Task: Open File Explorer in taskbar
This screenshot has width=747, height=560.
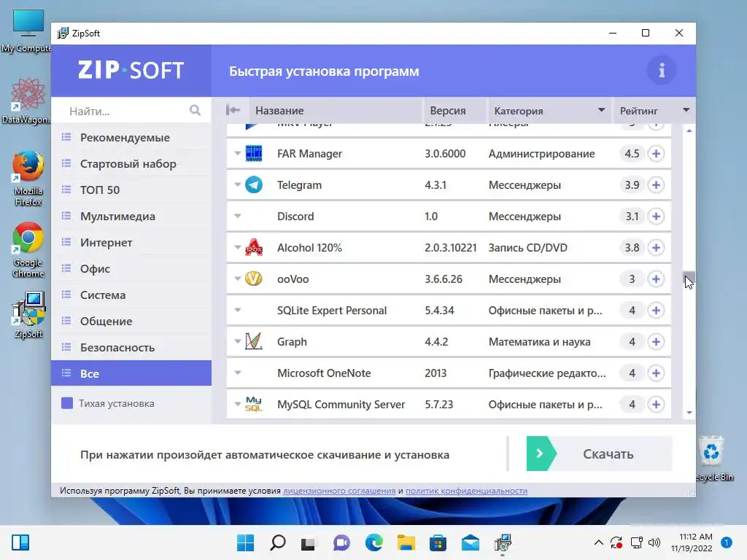Action: click(406, 542)
